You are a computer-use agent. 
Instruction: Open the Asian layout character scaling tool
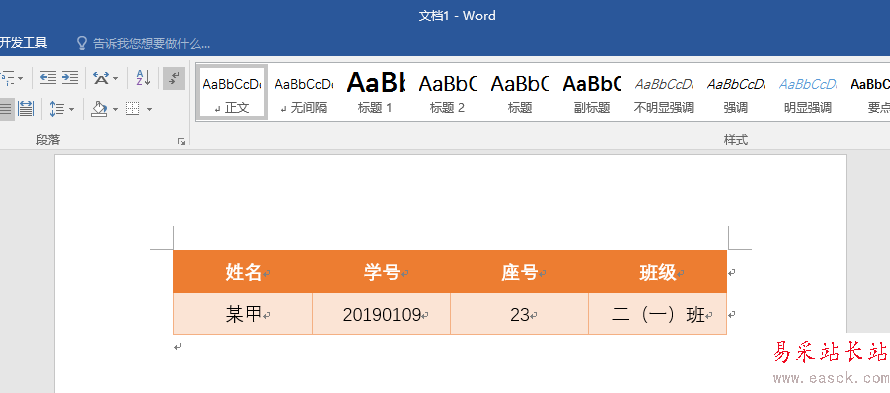pyautogui.click(x=101, y=78)
